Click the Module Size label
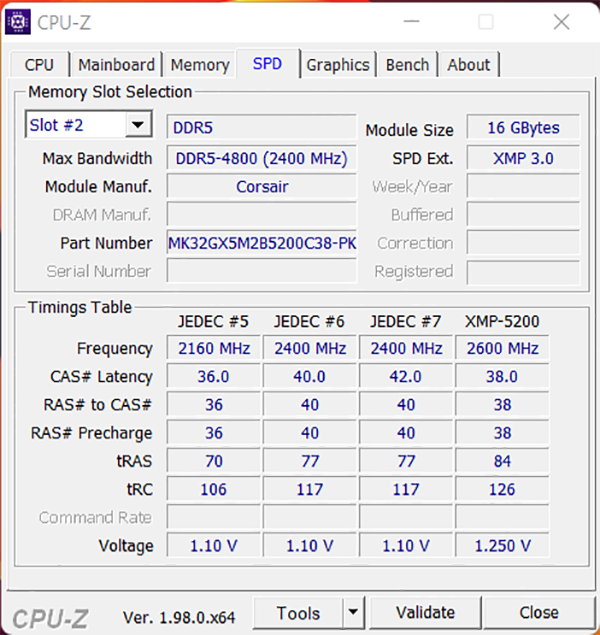The height and width of the screenshot is (635, 600). pos(409,130)
